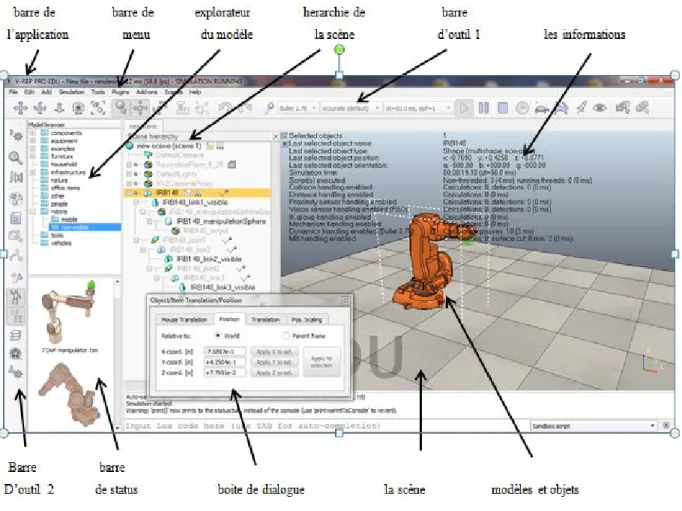This screenshot has height=511, width=682.
Task: Select the mobile robots folder
Action: [x=69, y=219]
